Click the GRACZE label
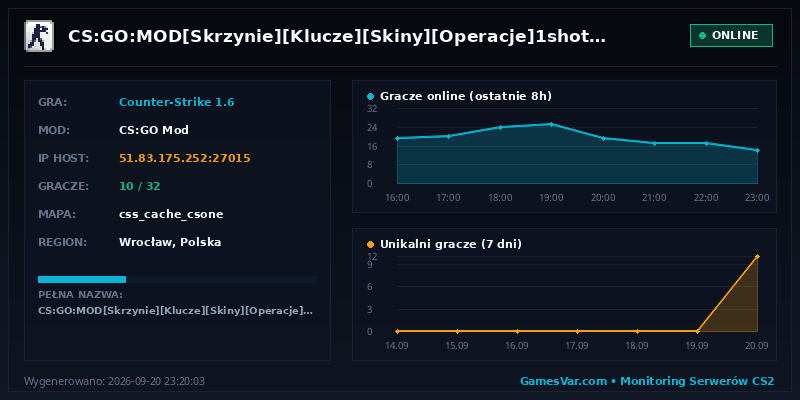This screenshot has height=400, width=800. (x=64, y=186)
